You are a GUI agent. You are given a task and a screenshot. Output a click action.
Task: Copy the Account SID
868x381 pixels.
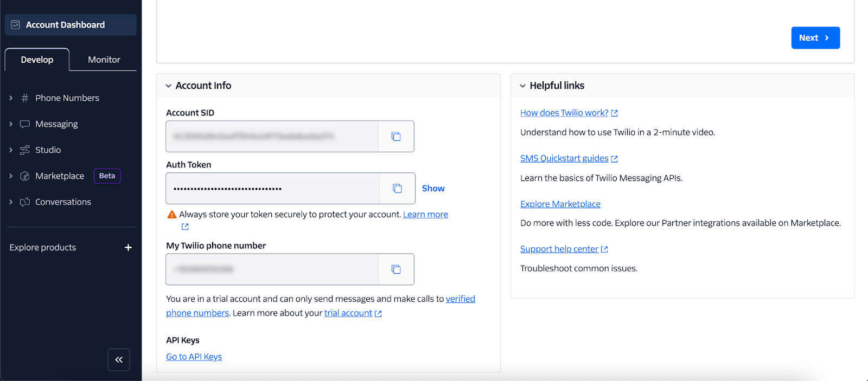[396, 137]
